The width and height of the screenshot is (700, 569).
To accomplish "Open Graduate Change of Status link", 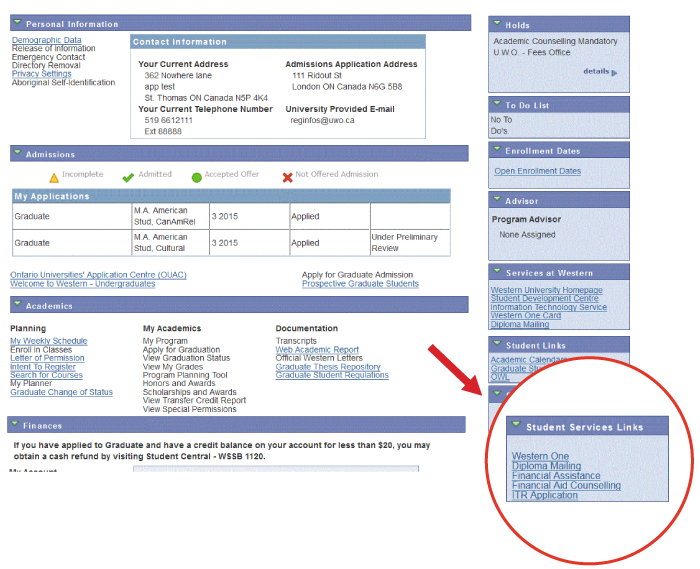I will (x=62, y=392).
